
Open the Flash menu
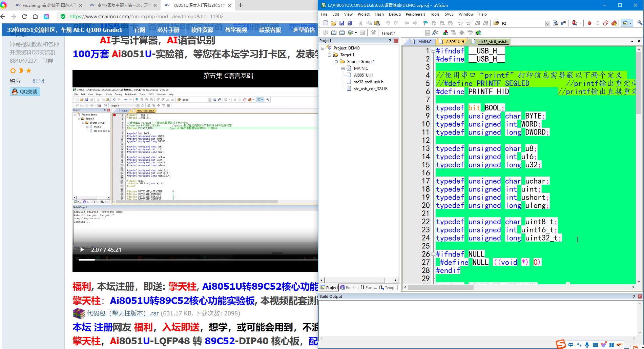tap(379, 14)
